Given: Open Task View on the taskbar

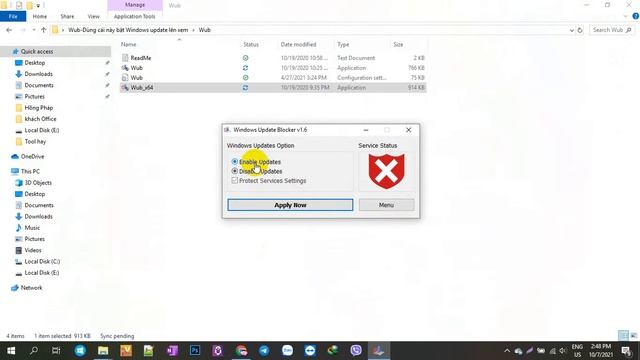Looking at the screenshot, I should tap(56, 351).
